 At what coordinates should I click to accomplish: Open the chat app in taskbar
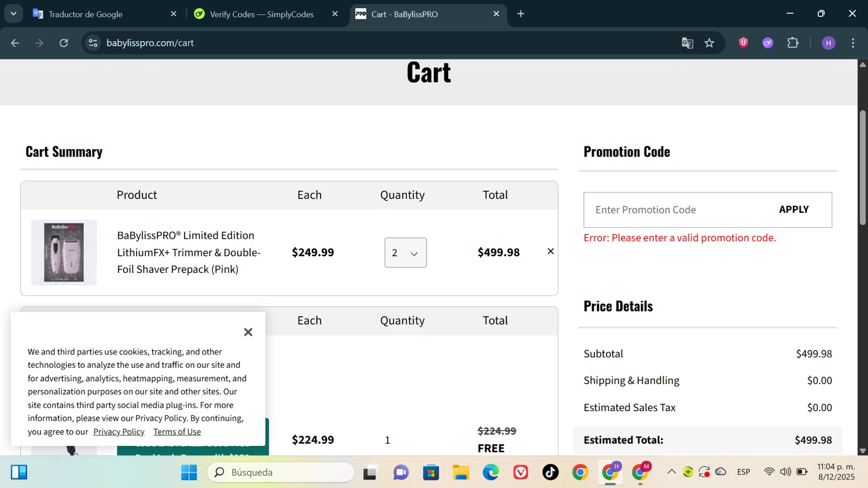(x=401, y=472)
